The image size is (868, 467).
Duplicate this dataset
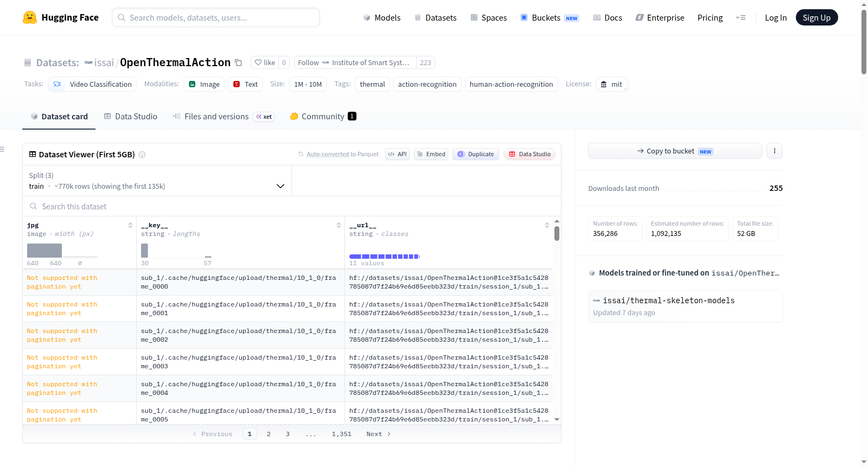click(x=476, y=154)
